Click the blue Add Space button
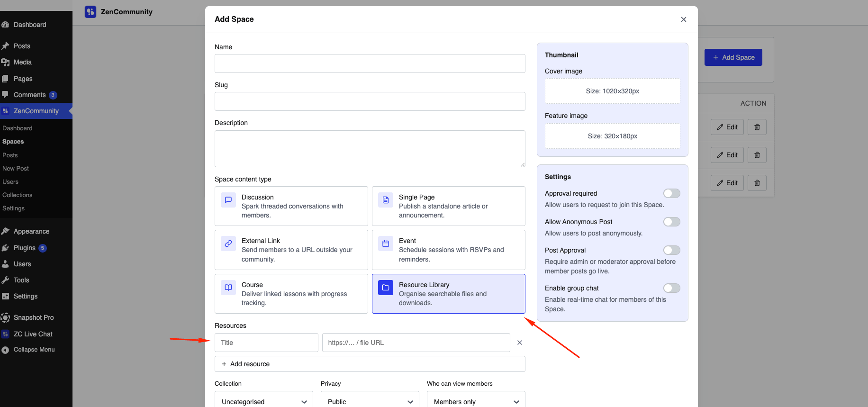The height and width of the screenshot is (407, 868). click(x=733, y=57)
